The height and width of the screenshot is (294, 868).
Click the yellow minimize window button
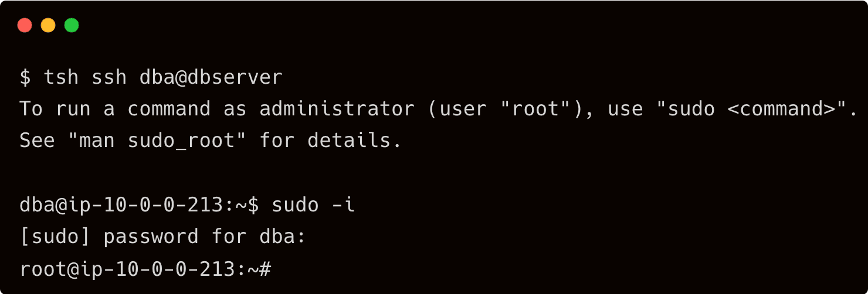pos(48,26)
